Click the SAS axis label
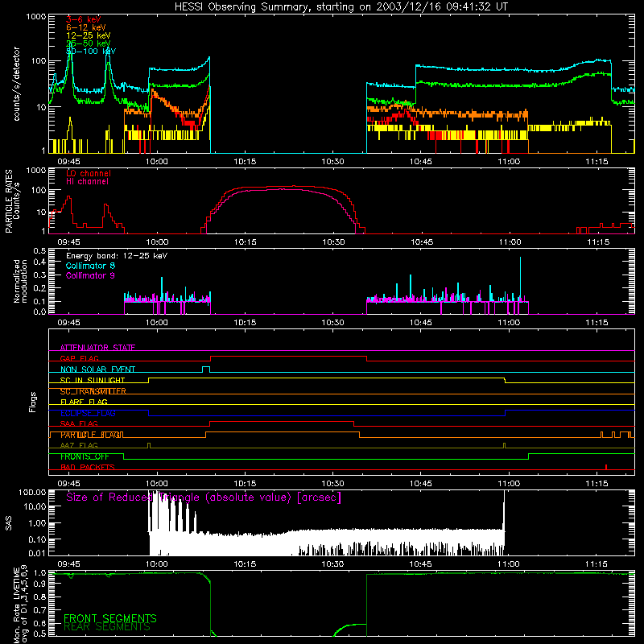The width and height of the screenshot is (644, 644). pyautogui.click(x=8, y=523)
